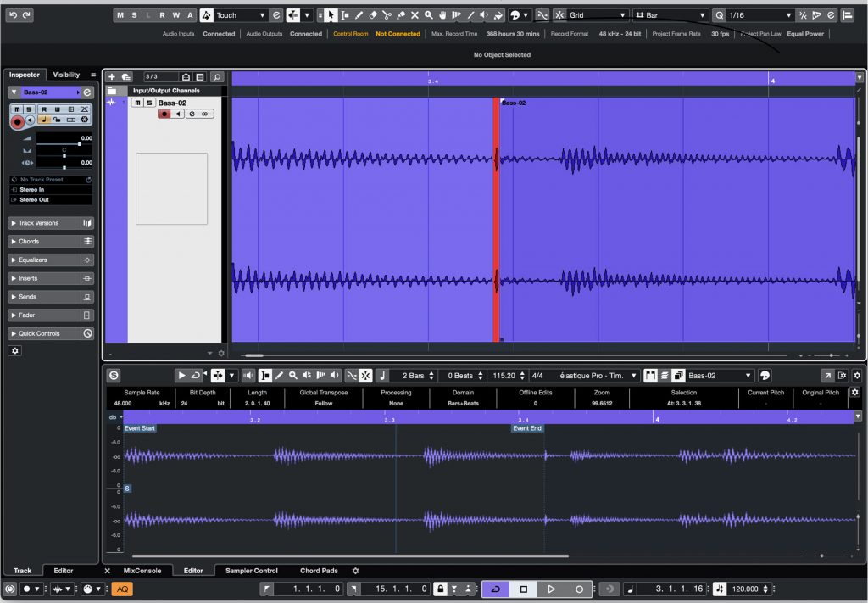868x603 pixels.
Task: Toggle global Read automation R button
Action: pyautogui.click(x=162, y=15)
